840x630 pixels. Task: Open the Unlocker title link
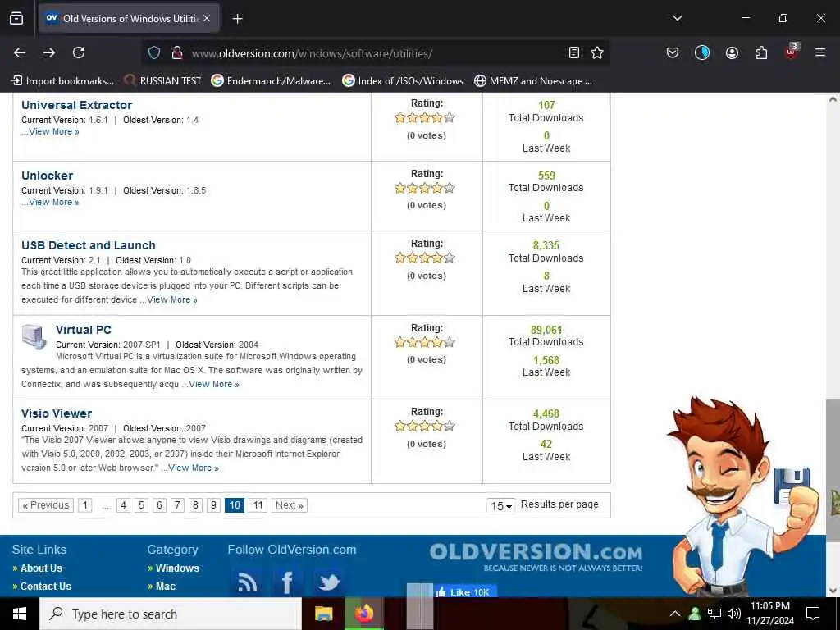(x=47, y=176)
